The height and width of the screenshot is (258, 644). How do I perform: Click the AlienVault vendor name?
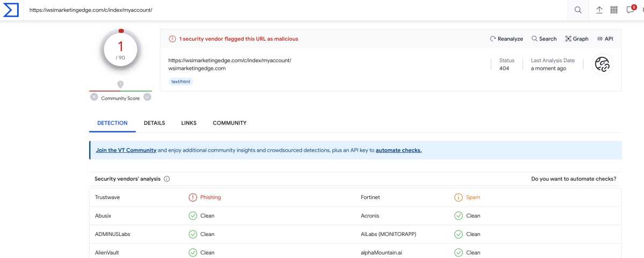[107, 252]
